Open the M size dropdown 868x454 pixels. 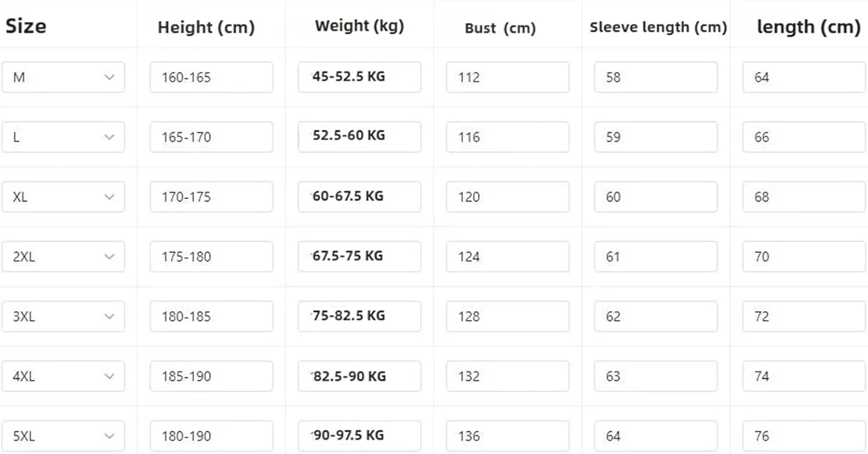click(x=63, y=77)
